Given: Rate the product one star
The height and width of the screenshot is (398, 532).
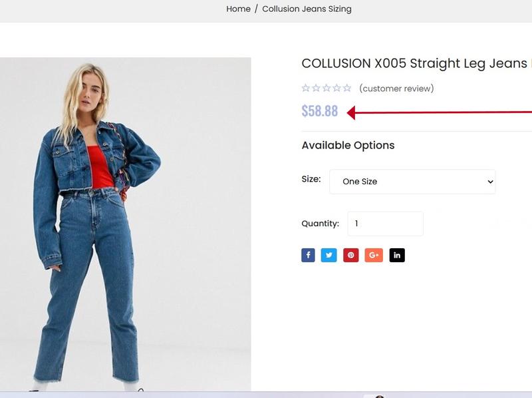Looking at the screenshot, I should (306, 89).
